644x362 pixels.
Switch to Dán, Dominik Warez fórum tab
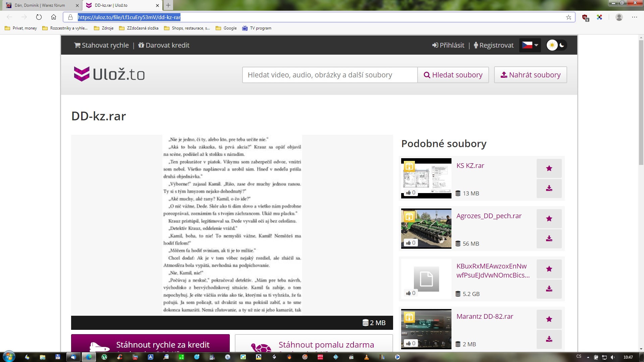pos(40,5)
